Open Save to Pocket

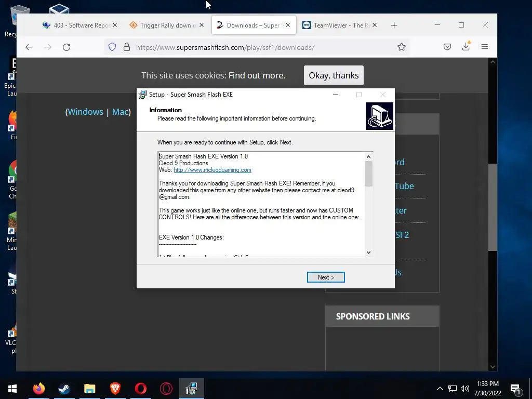pos(447,47)
